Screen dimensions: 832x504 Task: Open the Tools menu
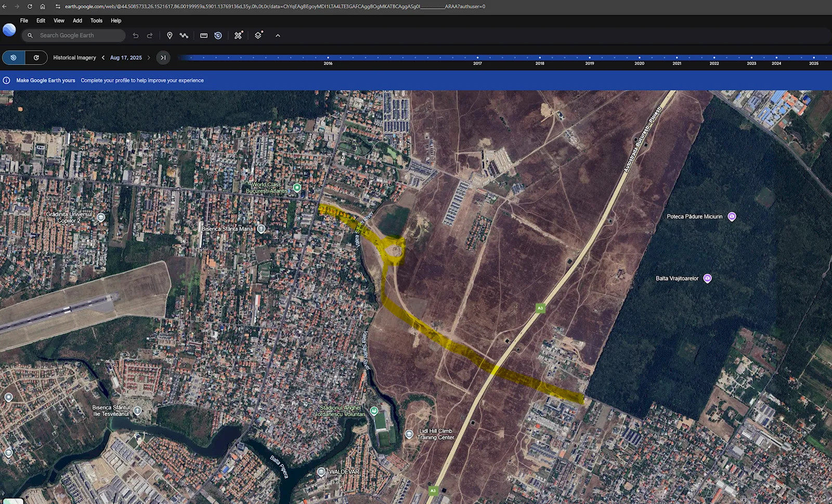[x=96, y=21]
